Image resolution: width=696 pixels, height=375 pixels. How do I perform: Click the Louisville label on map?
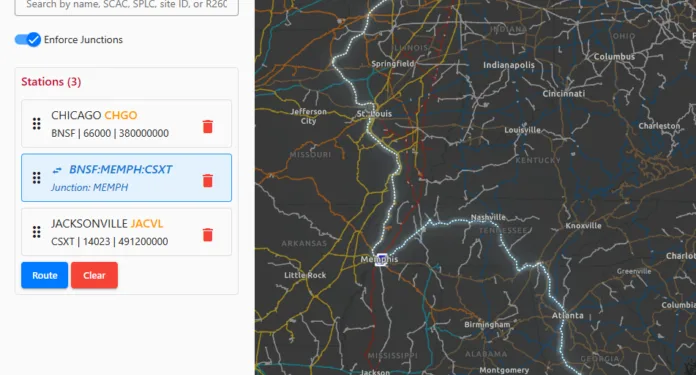522,130
